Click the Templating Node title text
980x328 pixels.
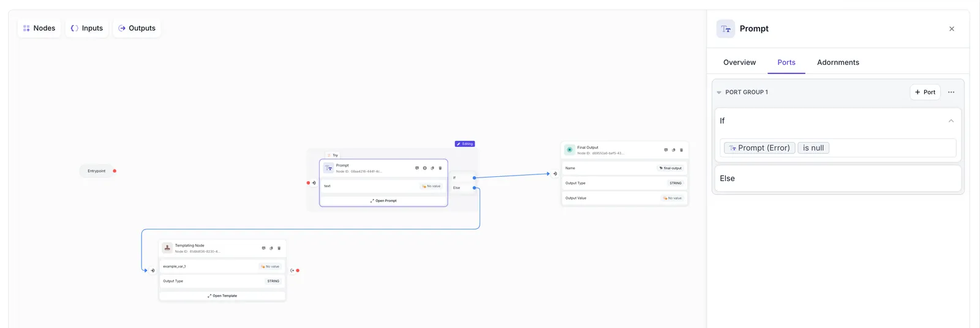click(190, 245)
